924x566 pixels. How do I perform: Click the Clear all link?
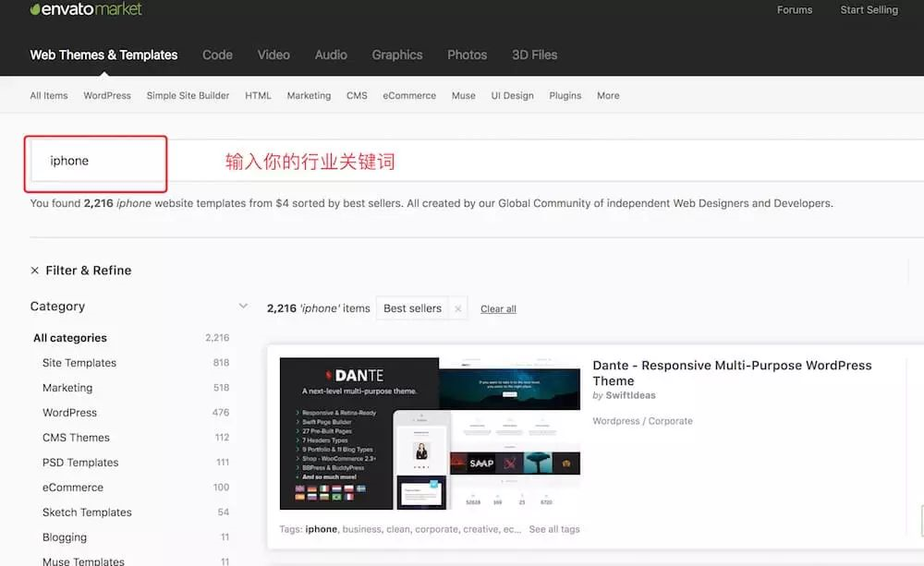(x=498, y=308)
